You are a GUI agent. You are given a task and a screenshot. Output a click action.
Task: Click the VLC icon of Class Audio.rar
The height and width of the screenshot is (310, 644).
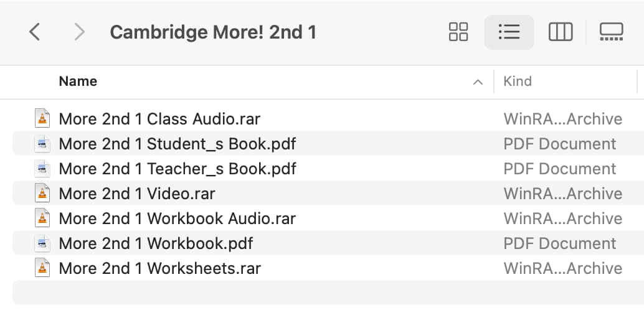point(42,119)
